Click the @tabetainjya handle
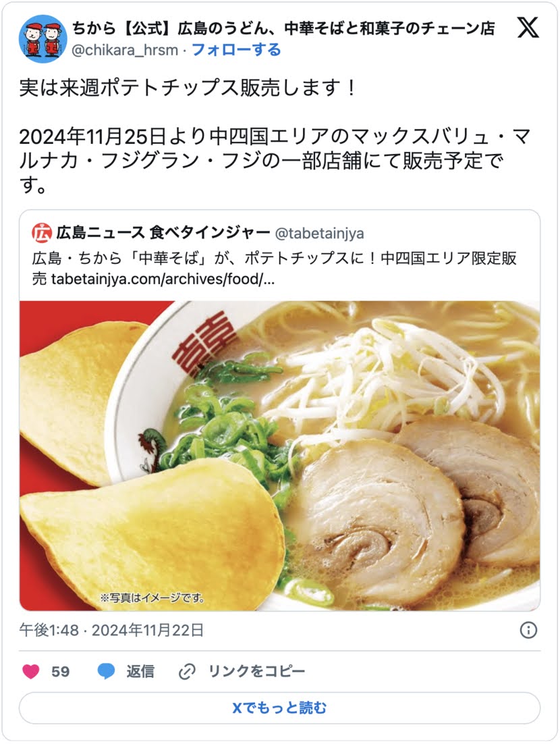Viewport: 560px width, 744px height. 320,233
